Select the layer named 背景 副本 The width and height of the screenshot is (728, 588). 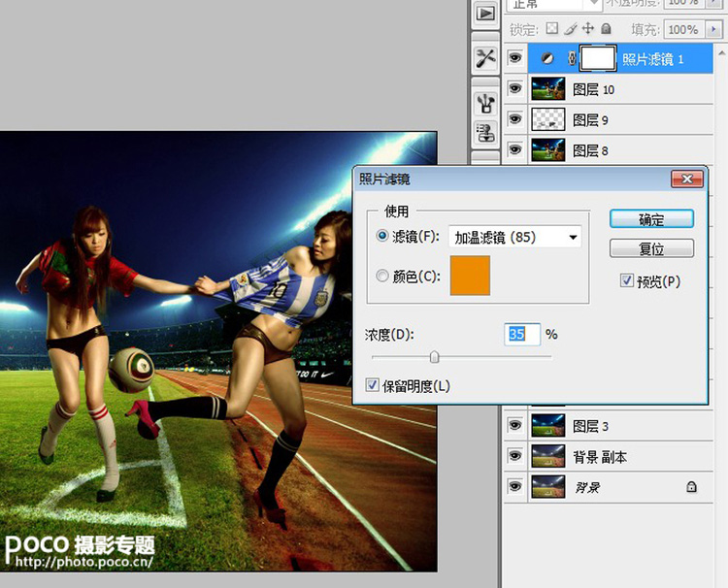pos(600,457)
